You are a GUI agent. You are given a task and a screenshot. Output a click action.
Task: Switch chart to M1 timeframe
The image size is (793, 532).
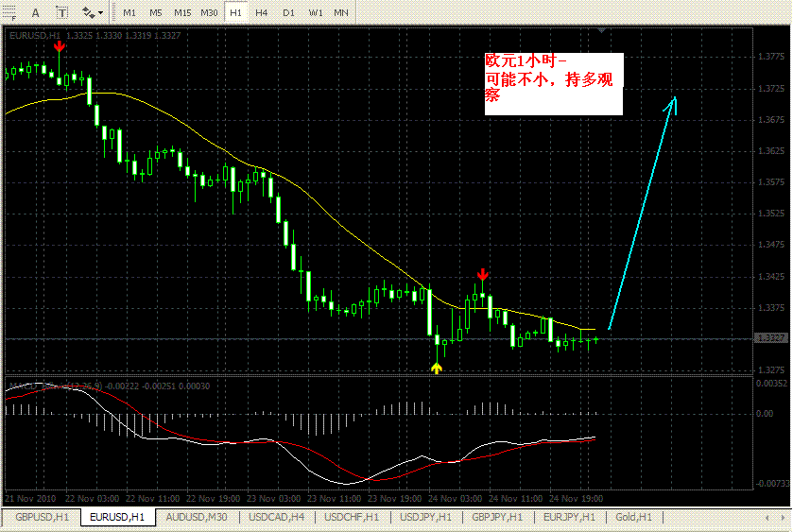pyautogui.click(x=129, y=12)
